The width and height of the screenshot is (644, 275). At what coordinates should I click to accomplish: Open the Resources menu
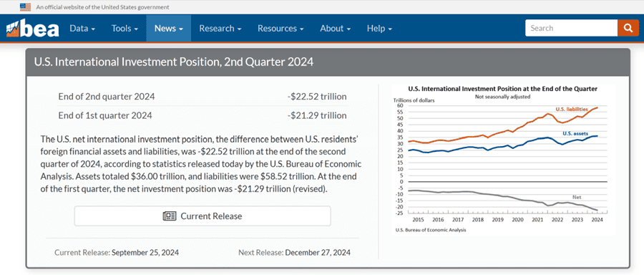click(x=280, y=29)
